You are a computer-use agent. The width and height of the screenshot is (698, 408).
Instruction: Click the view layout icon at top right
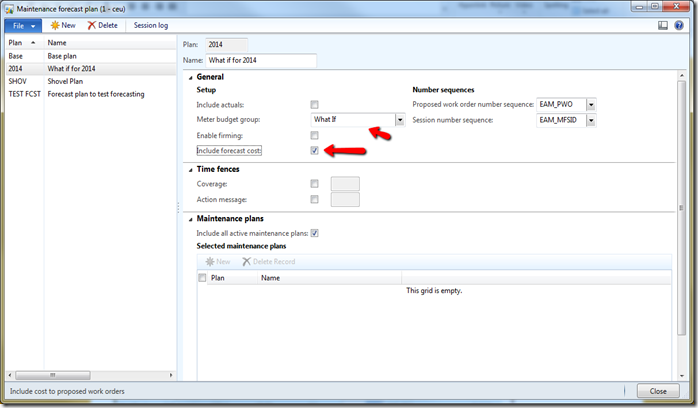pos(663,25)
